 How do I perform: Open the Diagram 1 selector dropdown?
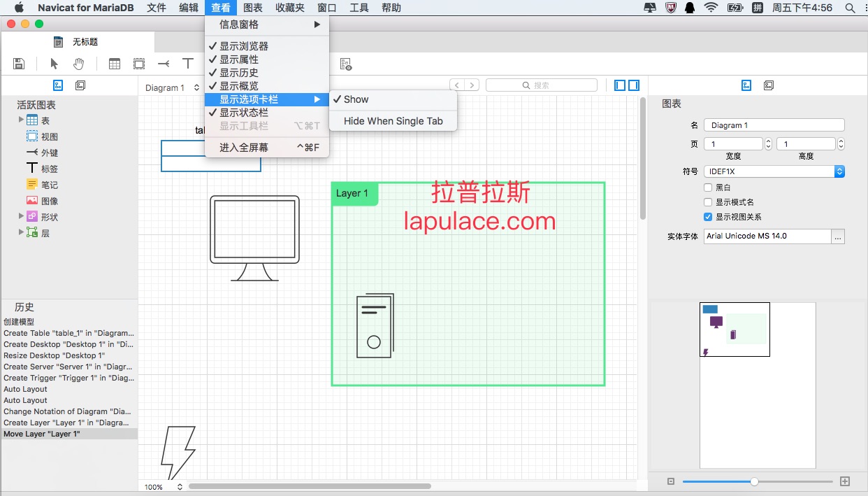point(173,87)
